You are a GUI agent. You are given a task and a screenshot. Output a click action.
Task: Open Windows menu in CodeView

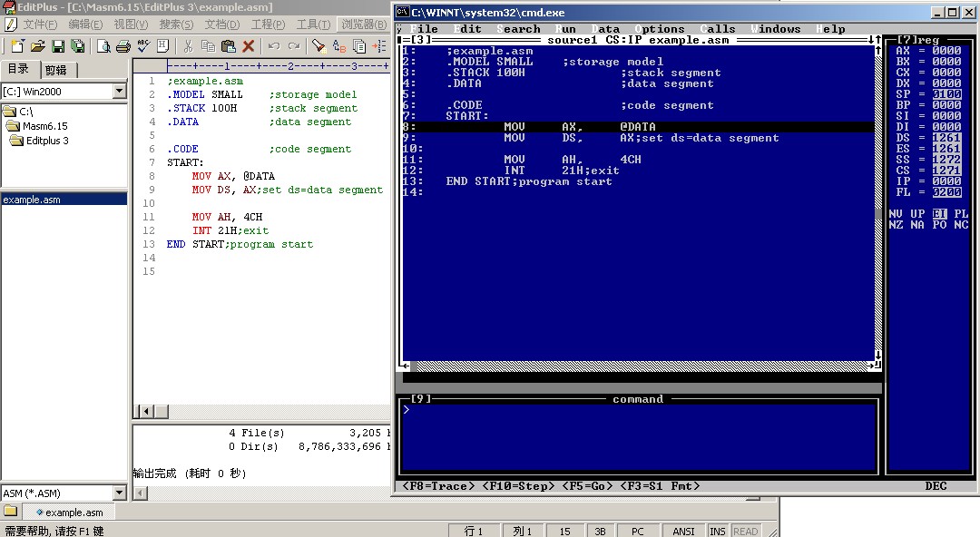click(x=776, y=29)
